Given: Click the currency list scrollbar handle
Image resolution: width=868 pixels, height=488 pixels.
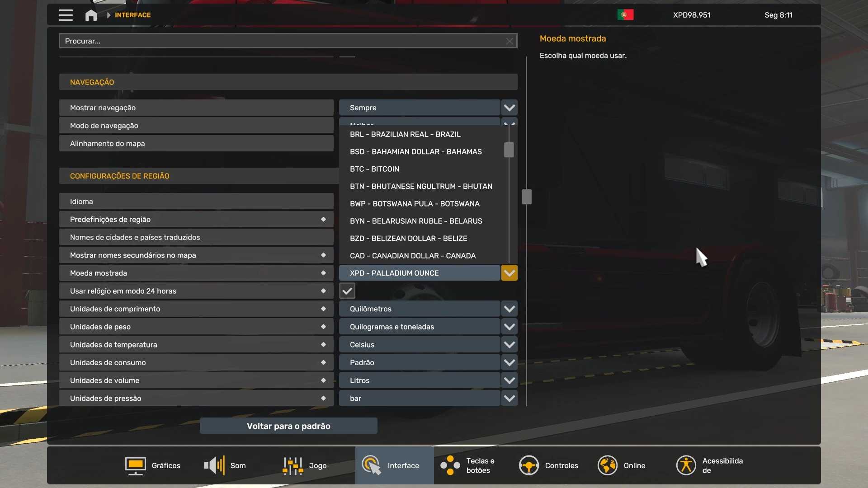Looking at the screenshot, I should [x=509, y=150].
